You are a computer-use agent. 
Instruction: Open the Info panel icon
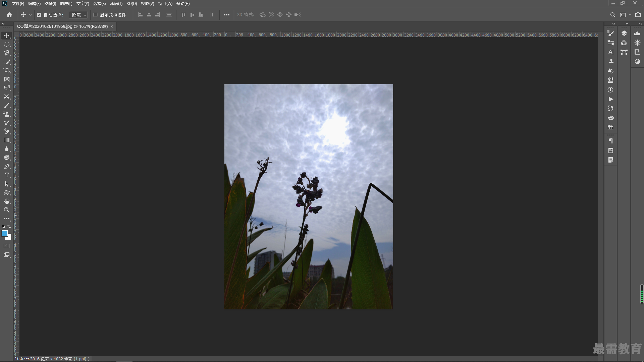click(x=610, y=90)
